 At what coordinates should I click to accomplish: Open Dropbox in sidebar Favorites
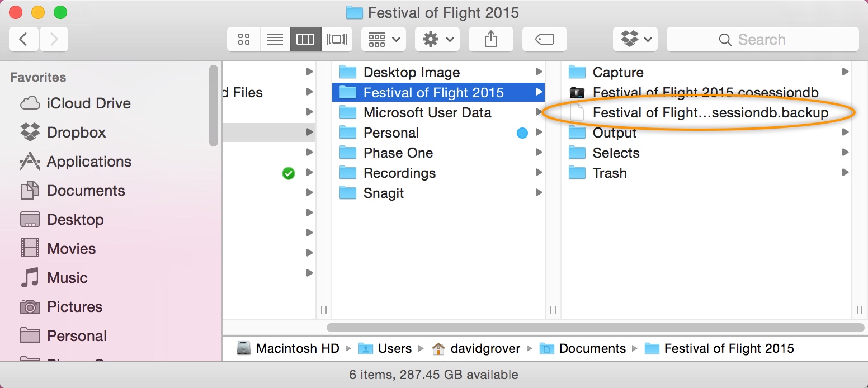point(63,133)
